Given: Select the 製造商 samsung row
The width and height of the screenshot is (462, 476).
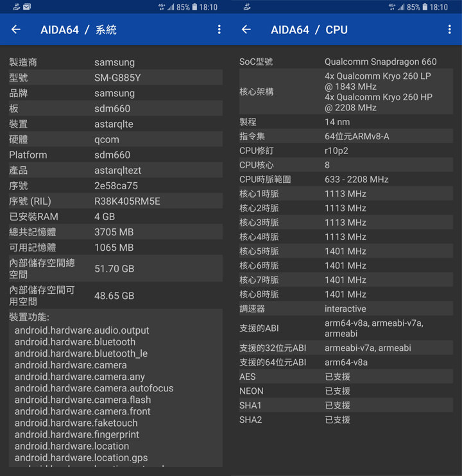Looking at the screenshot, I should [116, 62].
